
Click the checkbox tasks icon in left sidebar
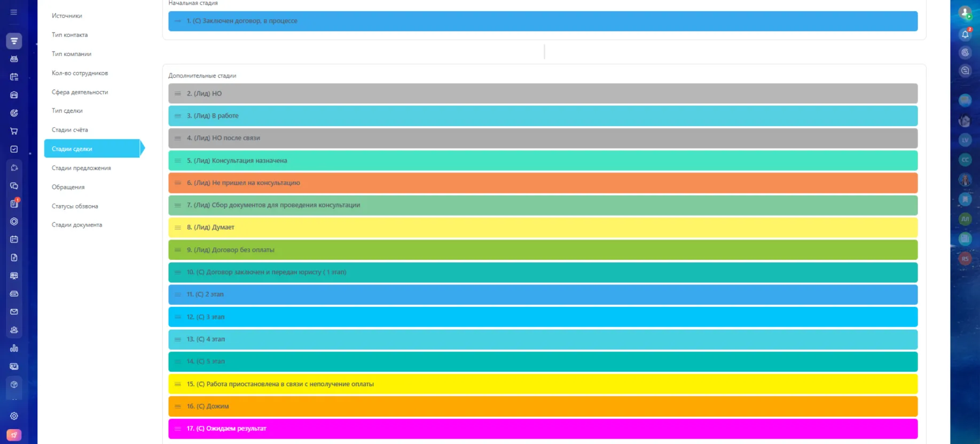14,149
